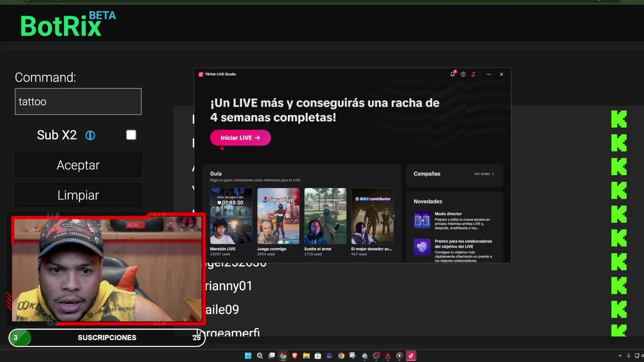The image size is (644, 362).
Task: Open the Windows Start menu
Action: tap(248, 355)
